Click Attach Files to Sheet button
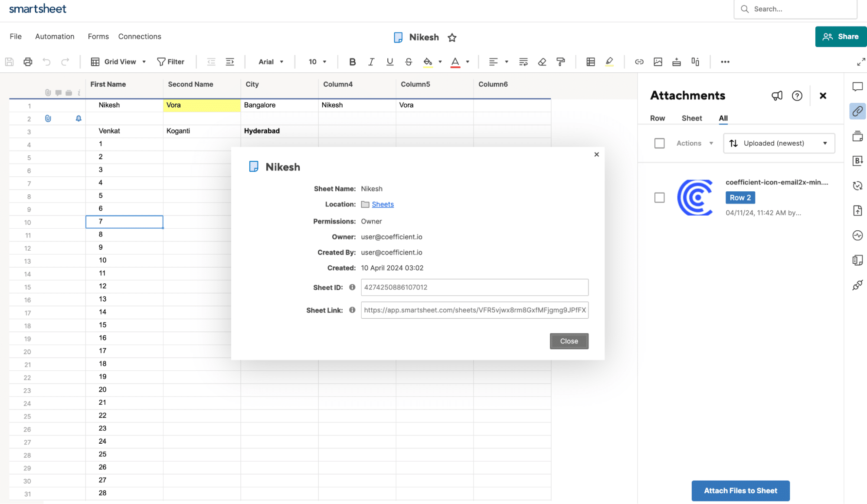The height and width of the screenshot is (504, 867). coord(740,491)
